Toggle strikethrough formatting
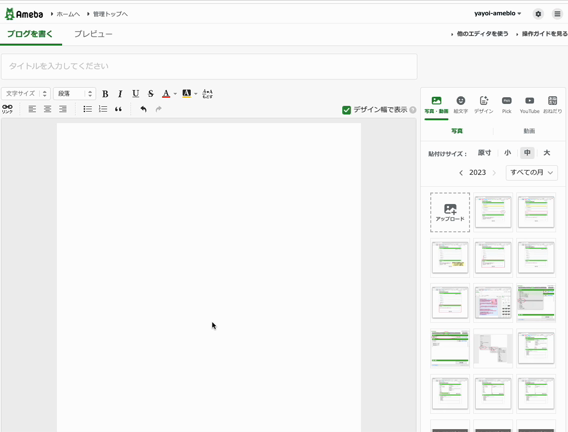Viewport: 568px width, 432px height. click(151, 94)
